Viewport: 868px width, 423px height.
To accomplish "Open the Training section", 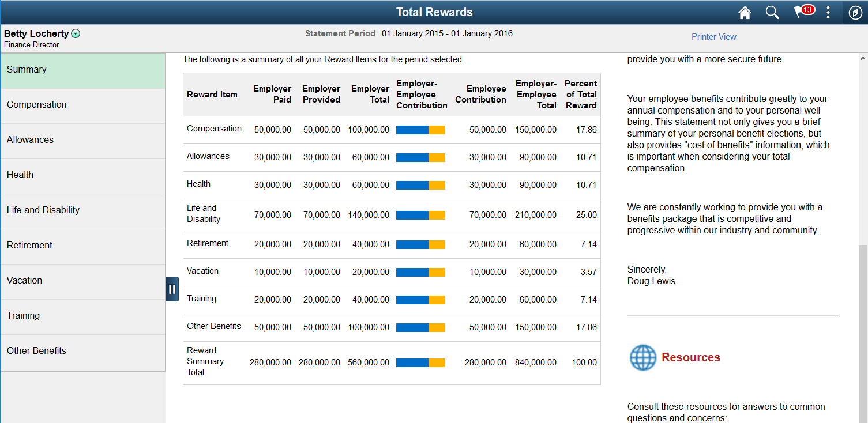I will coord(23,316).
